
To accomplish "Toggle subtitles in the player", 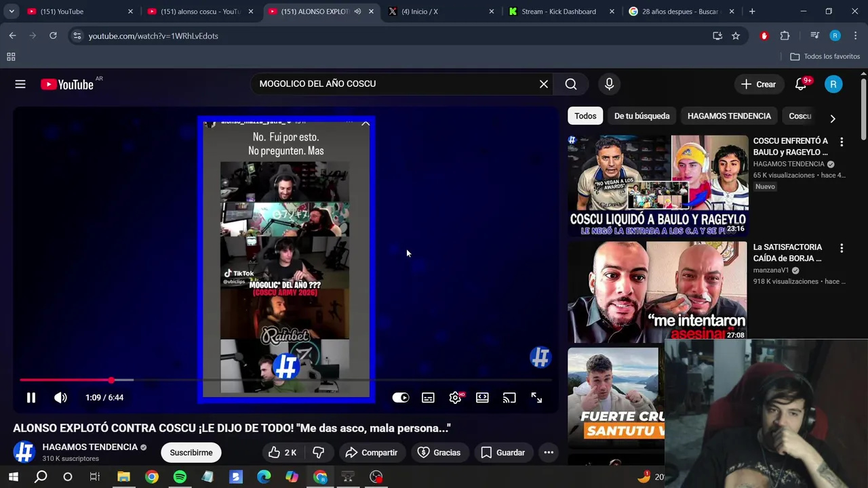I will tap(428, 398).
